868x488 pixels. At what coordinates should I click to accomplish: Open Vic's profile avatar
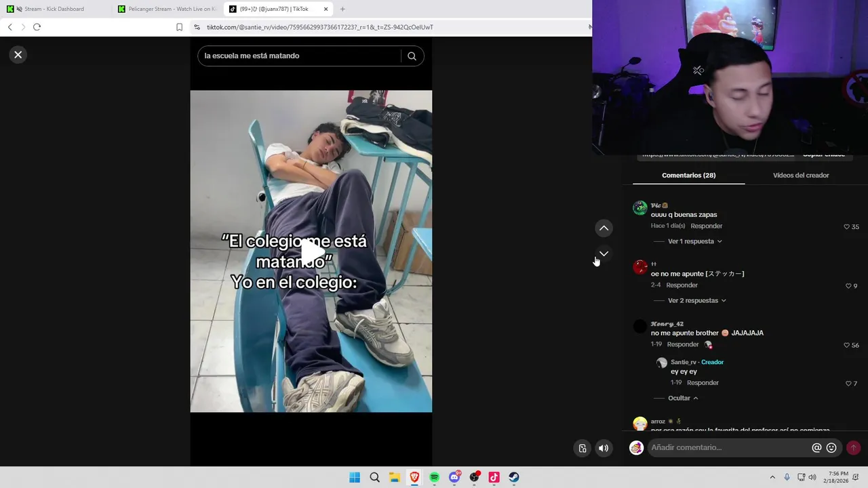640,208
